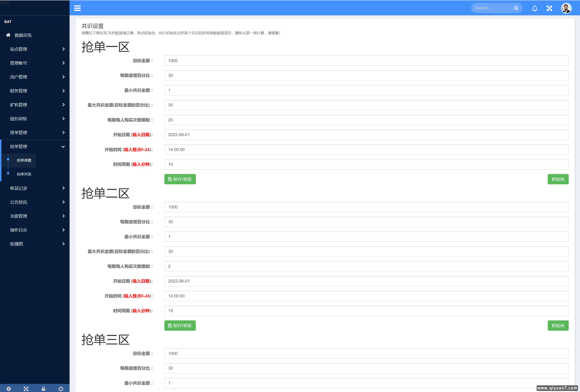The image size is (580, 392).
Task: Click the notification bell icon
Action: (535, 8)
